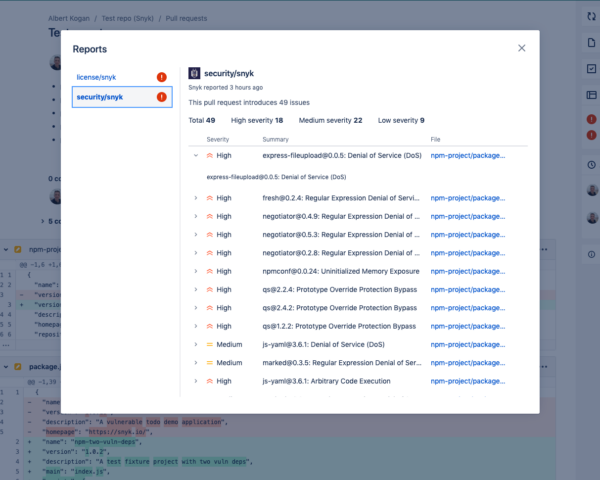Close the Reports dialog

point(521,48)
